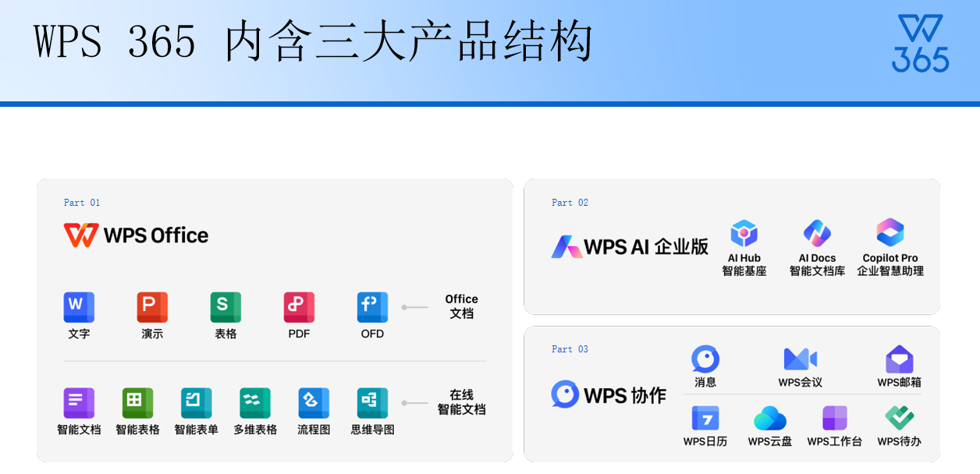Click the "WPS会议" caption text
The image size is (980, 474).
[x=800, y=383]
